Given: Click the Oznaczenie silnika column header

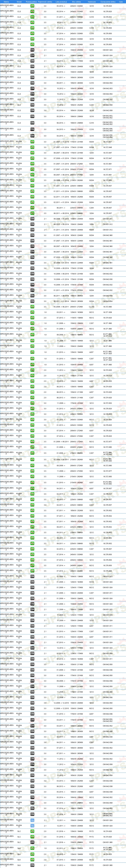Looking at the screenshot, I should (108, 2).
